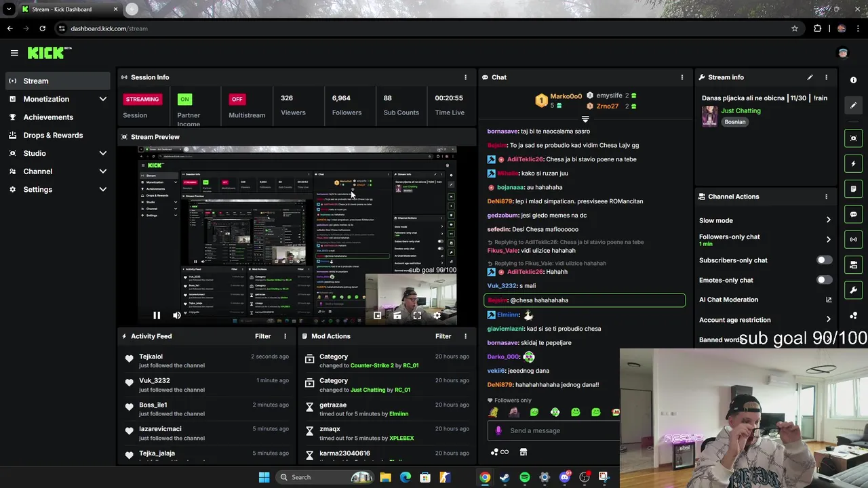Expand Account age restriction options

click(x=828, y=320)
